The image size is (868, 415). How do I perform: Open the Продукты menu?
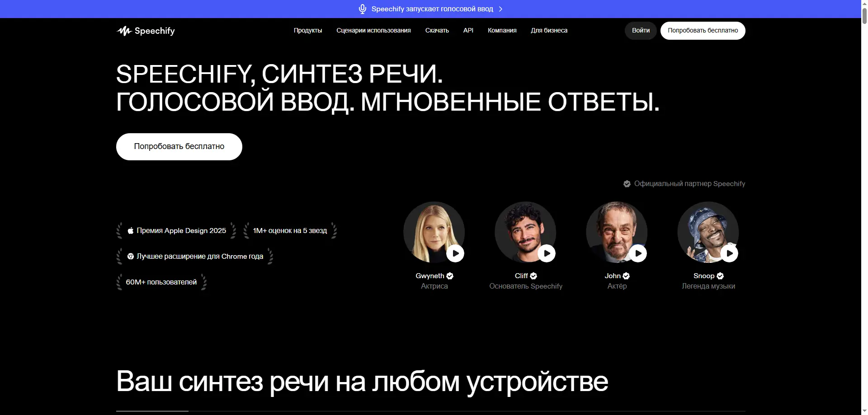(308, 30)
